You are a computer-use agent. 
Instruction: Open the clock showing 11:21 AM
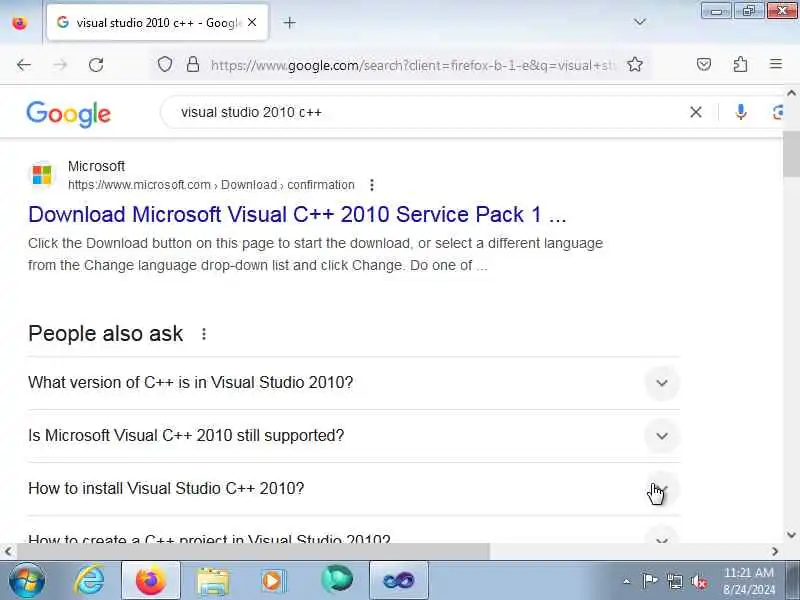pyautogui.click(x=748, y=581)
